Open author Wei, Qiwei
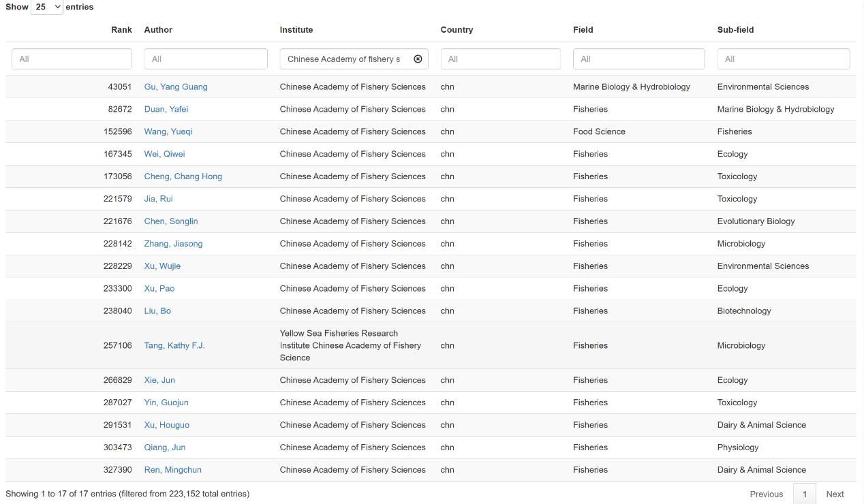Viewport: 864px width, 504px height. pos(164,154)
